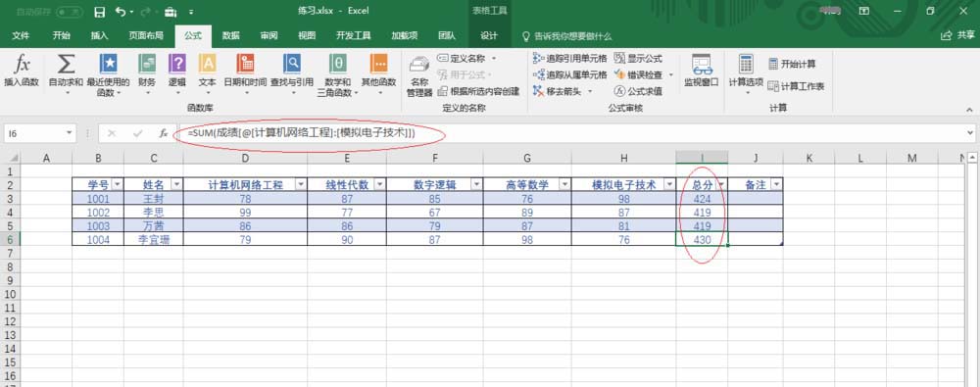Open the 逻辑 functions icon
Viewport: 980px width, 387px height.
[176, 64]
